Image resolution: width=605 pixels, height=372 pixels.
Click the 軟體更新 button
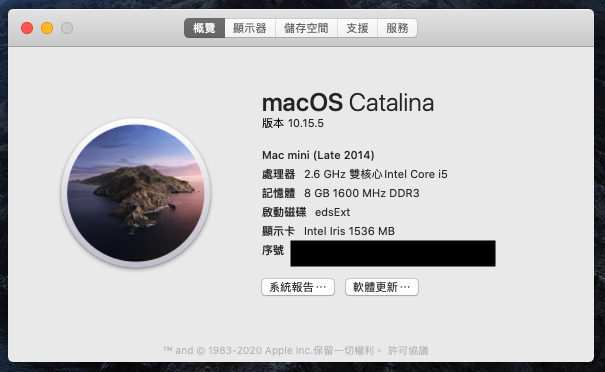(382, 287)
